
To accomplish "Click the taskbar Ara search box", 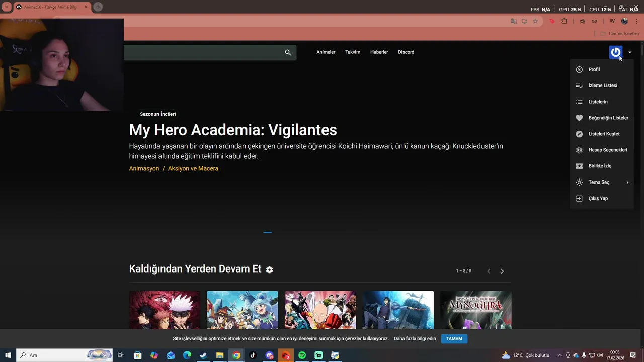I will click(x=64, y=355).
